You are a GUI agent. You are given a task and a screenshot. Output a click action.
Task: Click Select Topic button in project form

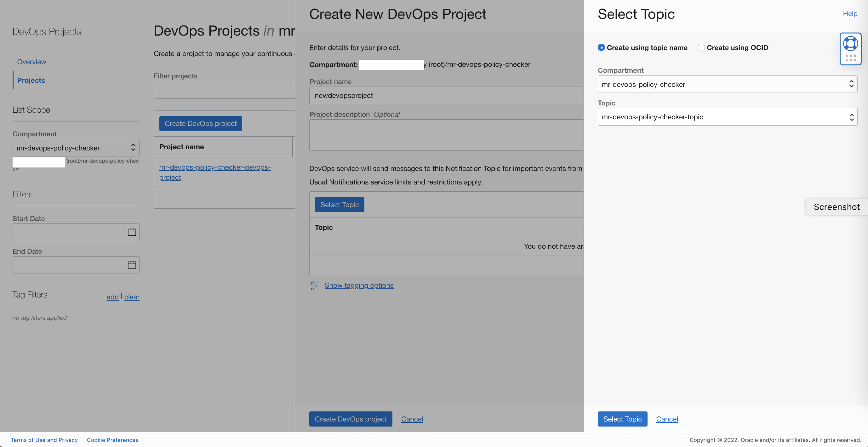(339, 205)
